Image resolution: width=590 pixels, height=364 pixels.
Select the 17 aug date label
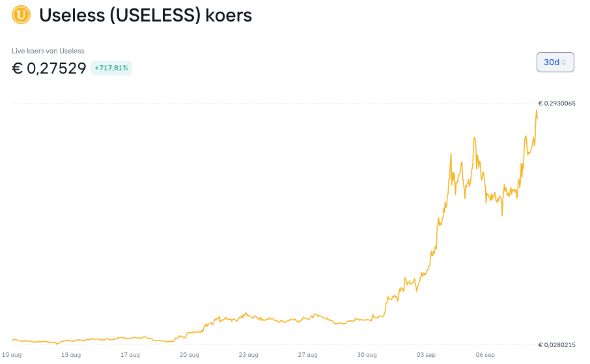point(130,355)
